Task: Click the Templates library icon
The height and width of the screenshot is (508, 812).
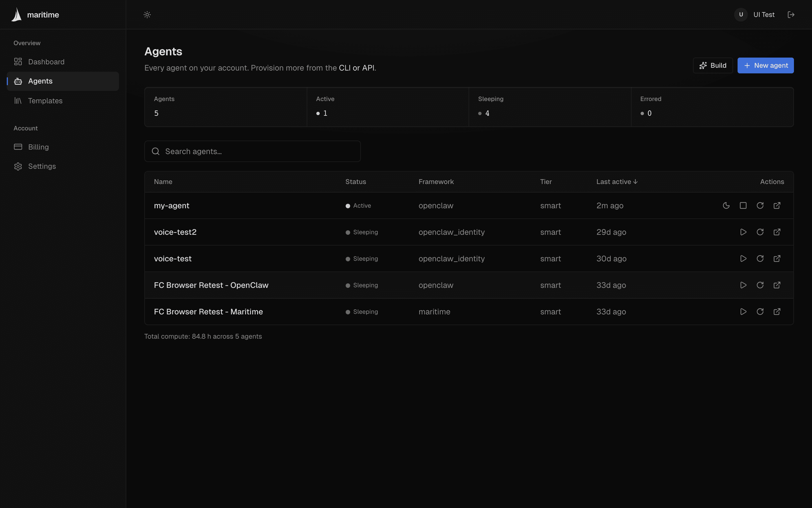Action: [x=18, y=101]
